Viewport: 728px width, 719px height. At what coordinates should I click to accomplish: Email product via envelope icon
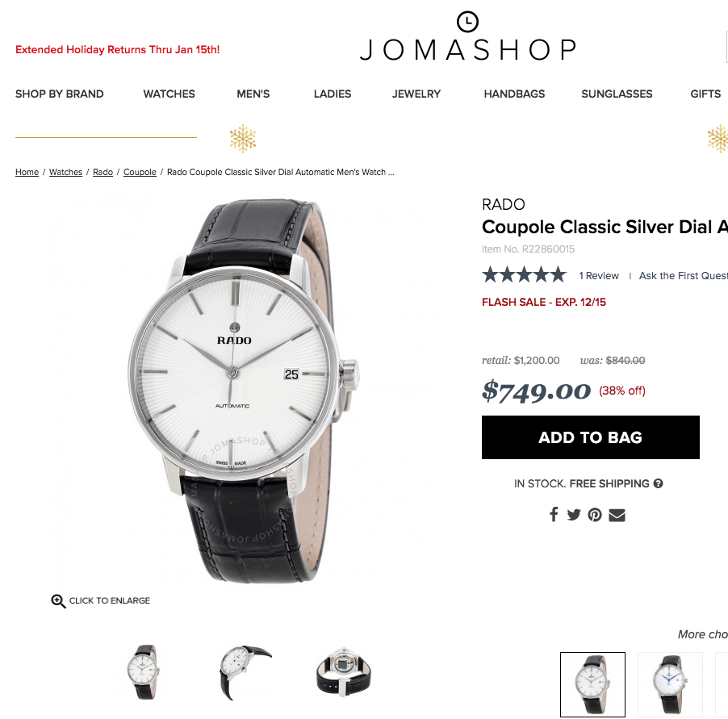tap(617, 515)
